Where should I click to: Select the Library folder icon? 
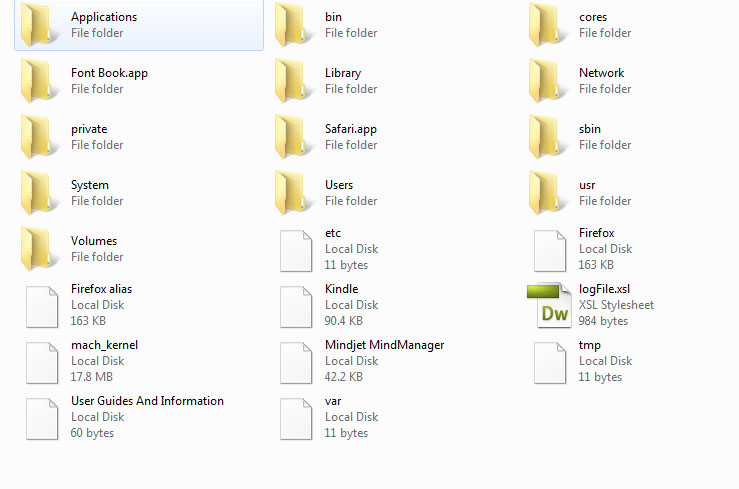tap(295, 81)
